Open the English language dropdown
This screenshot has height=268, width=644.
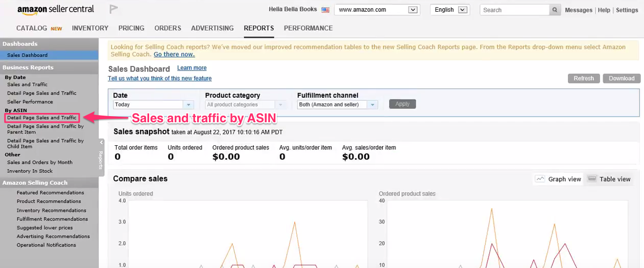[x=449, y=10]
